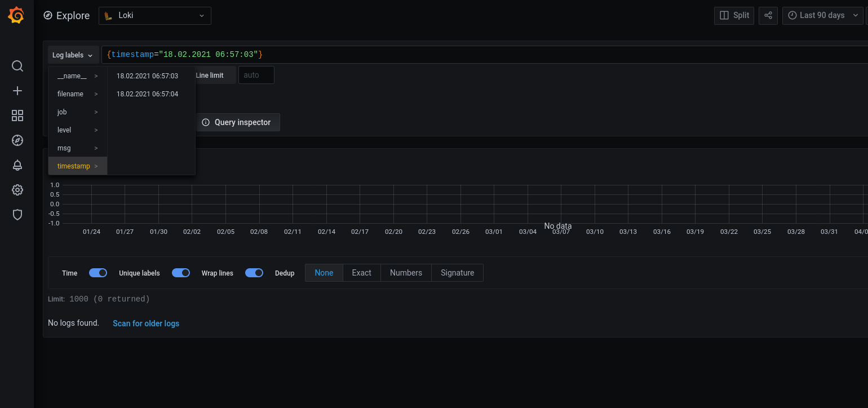Turn off Wrap lines
Screen dimensions: 868x408
coord(254,273)
